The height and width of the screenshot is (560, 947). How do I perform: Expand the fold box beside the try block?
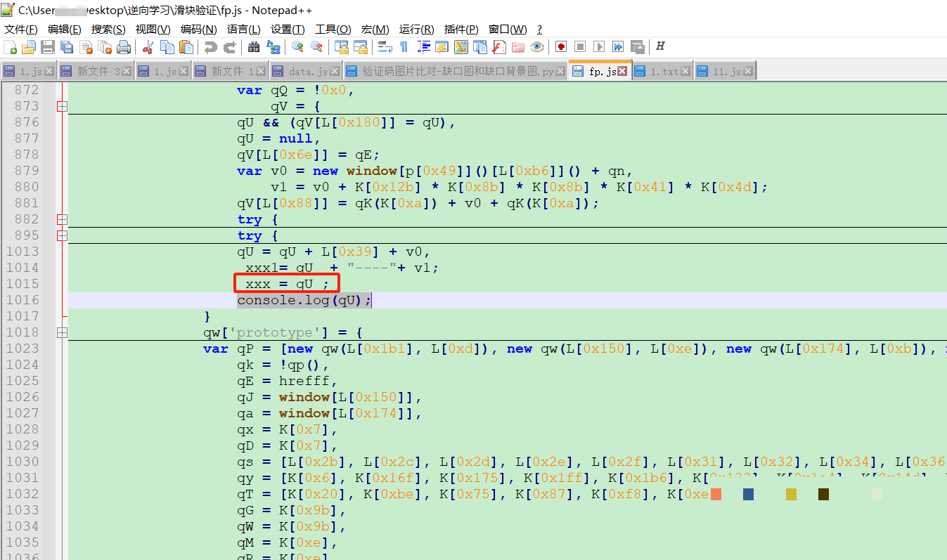point(62,219)
